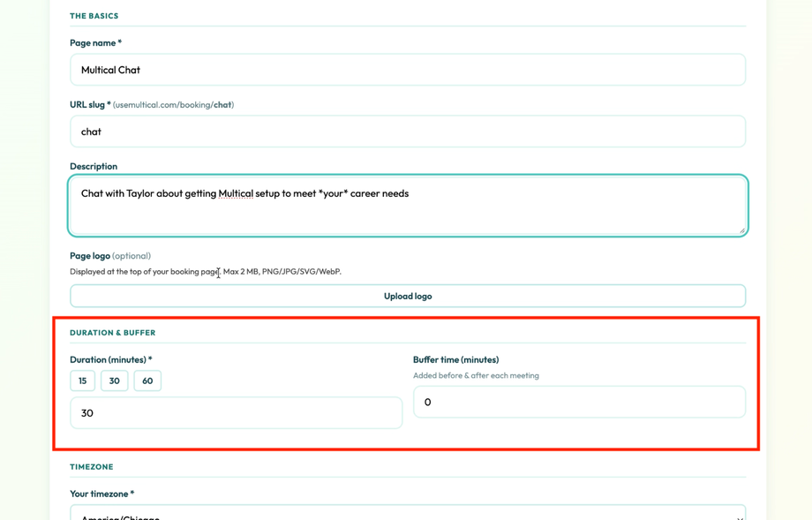812x520 pixels.
Task: Click the textarea resize handle
Action: point(741,230)
